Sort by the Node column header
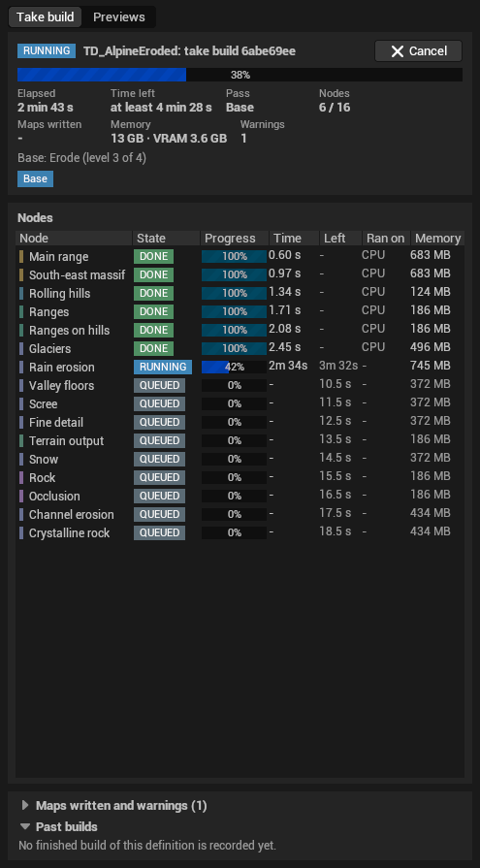The image size is (480, 868). click(x=75, y=238)
